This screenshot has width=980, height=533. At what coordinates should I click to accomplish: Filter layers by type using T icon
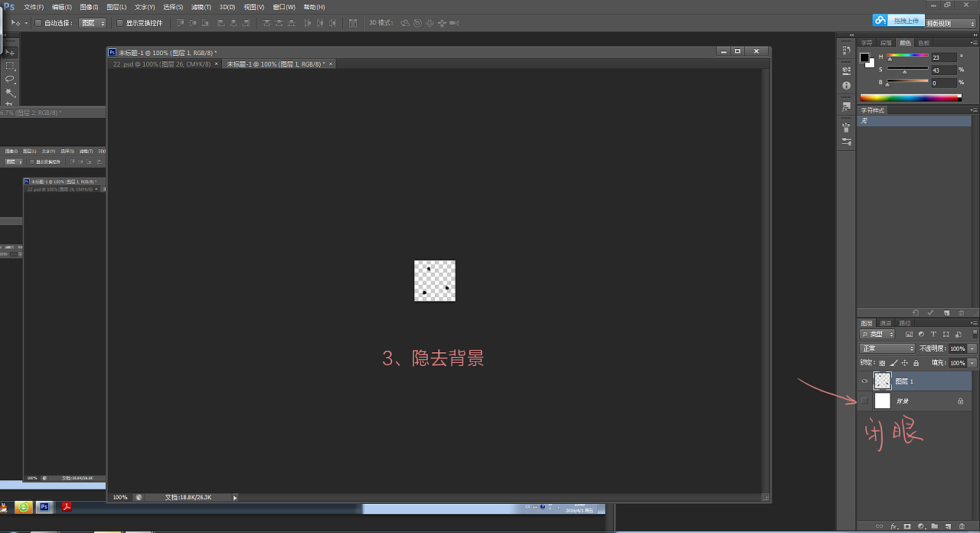coord(933,335)
